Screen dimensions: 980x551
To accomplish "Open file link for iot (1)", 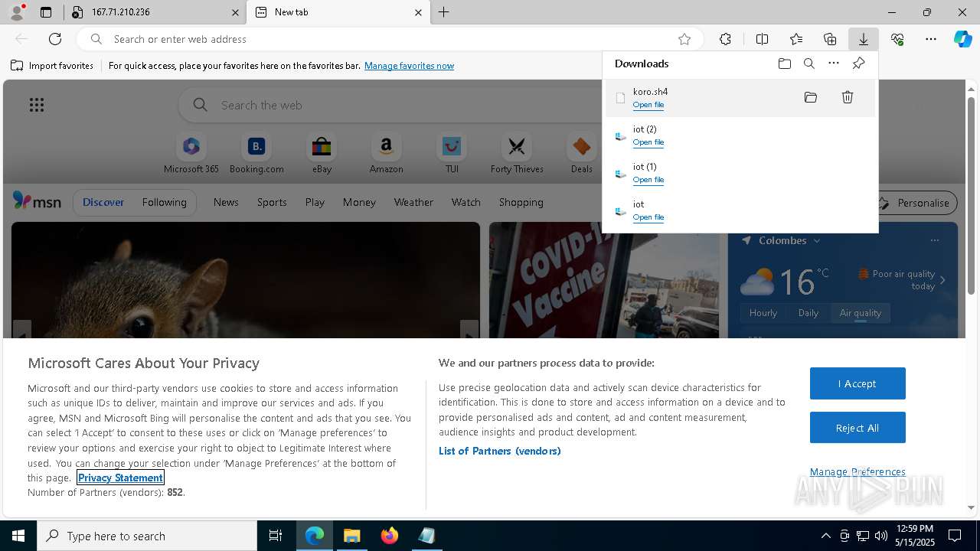I will (x=648, y=180).
